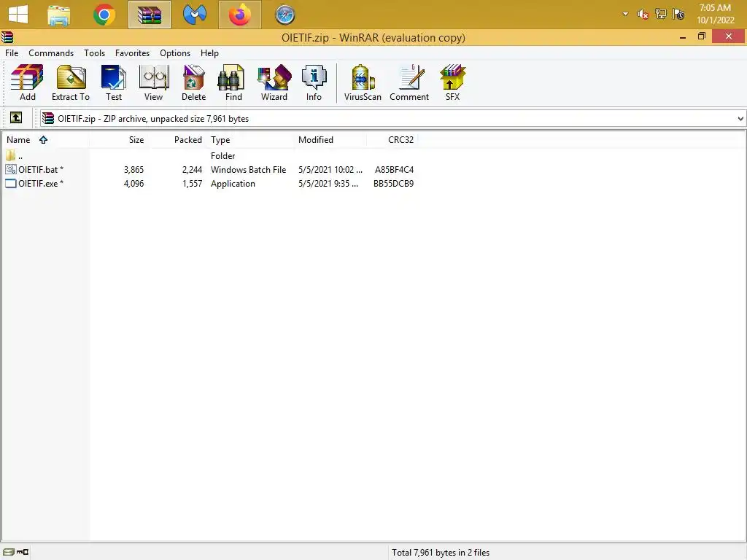The width and height of the screenshot is (747, 560).
Task: Run the Test archive tool
Action: pyautogui.click(x=113, y=83)
